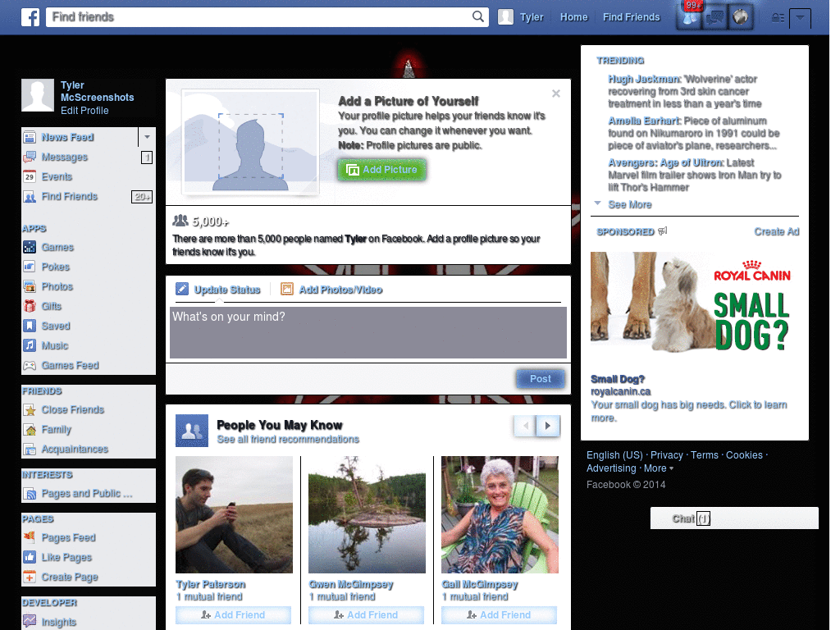840x630 pixels.
Task: Open account menu dropdown arrow
Action: [x=800, y=18]
